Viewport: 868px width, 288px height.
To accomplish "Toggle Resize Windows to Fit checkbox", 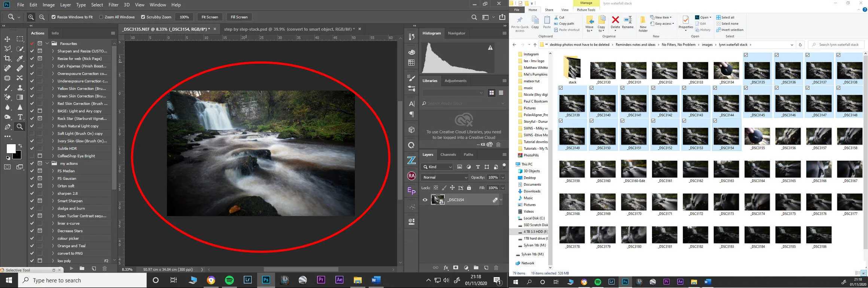I will coord(54,17).
